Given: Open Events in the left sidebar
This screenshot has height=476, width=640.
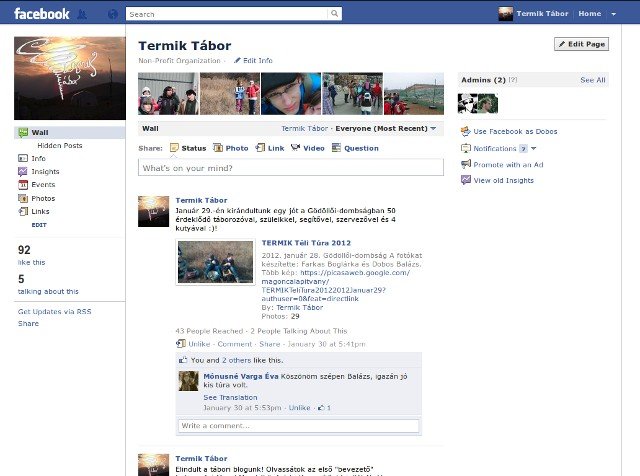Looking at the screenshot, I should [42, 185].
